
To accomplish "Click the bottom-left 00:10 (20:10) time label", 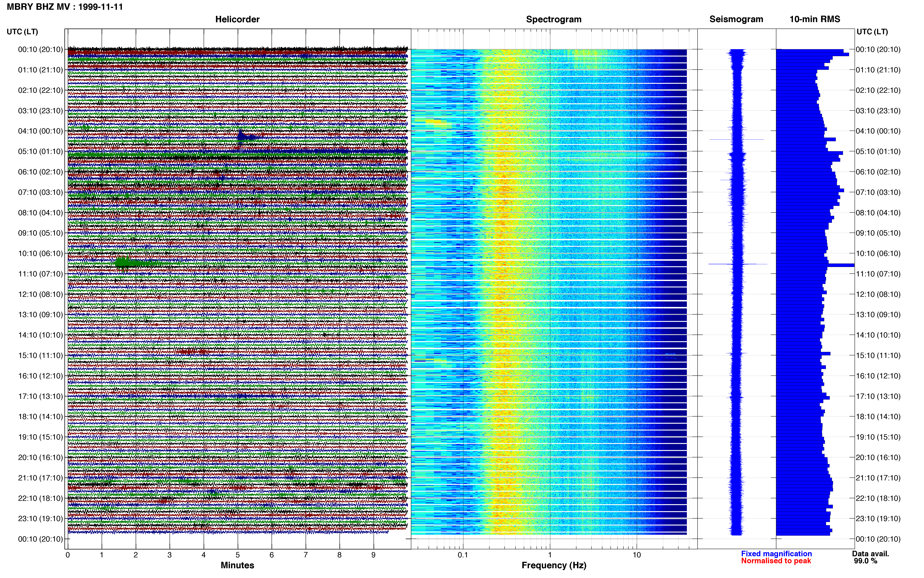I will pyautogui.click(x=41, y=539).
